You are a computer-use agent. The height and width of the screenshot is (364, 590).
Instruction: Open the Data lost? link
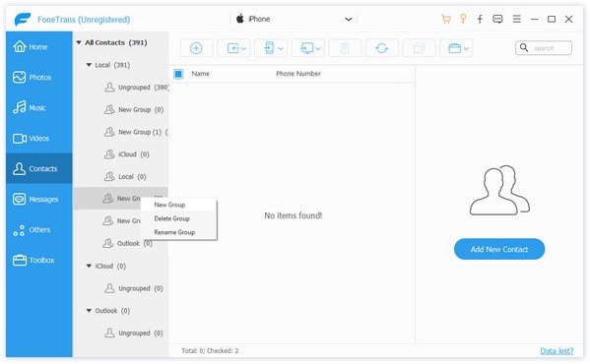click(557, 351)
